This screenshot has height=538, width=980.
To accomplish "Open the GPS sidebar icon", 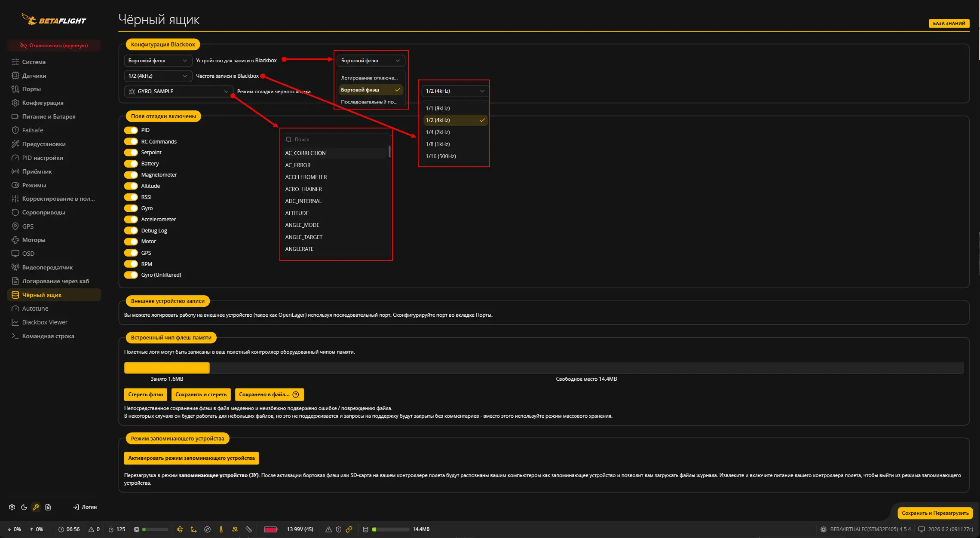I will tap(15, 226).
